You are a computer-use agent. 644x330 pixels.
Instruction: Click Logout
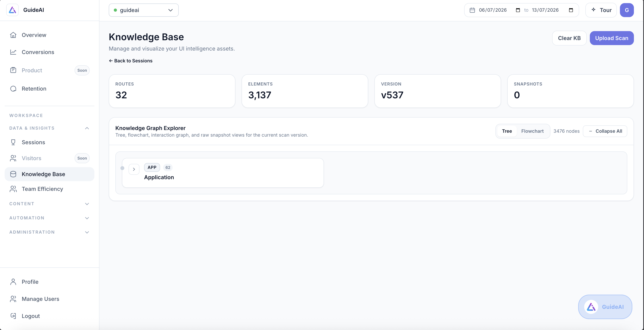[x=50, y=316]
